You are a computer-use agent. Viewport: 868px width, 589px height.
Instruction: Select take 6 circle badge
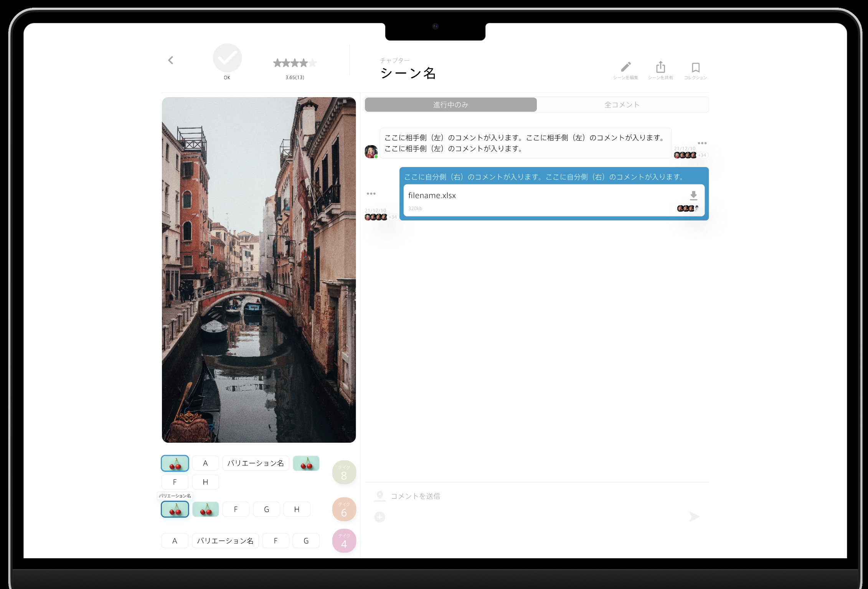[x=344, y=509]
